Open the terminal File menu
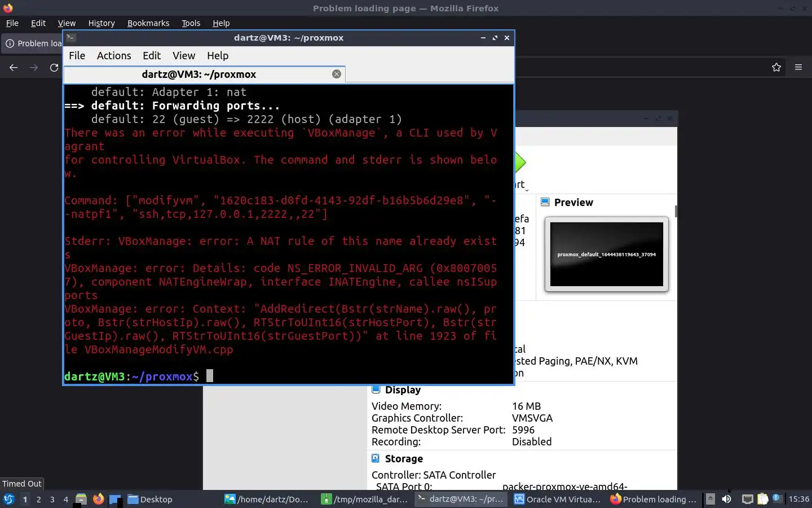This screenshot has width=812, height=508. point(77,55)
